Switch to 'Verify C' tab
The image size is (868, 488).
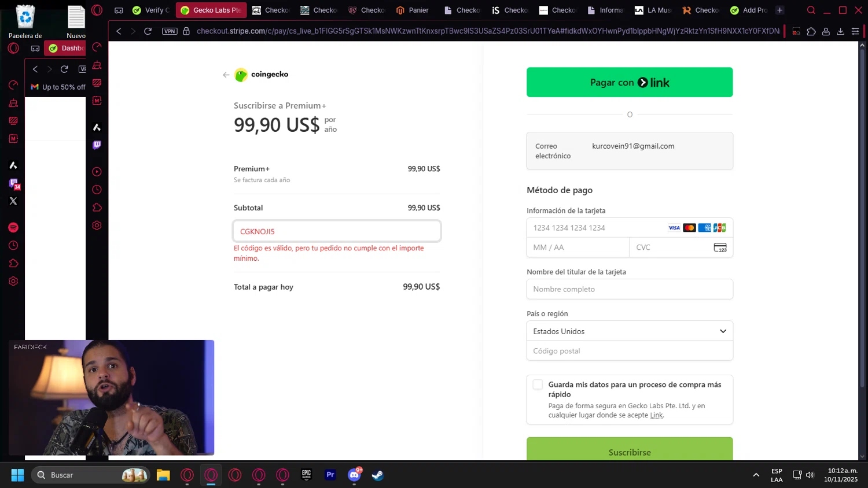pyautogui.click(x=151, y=10)
